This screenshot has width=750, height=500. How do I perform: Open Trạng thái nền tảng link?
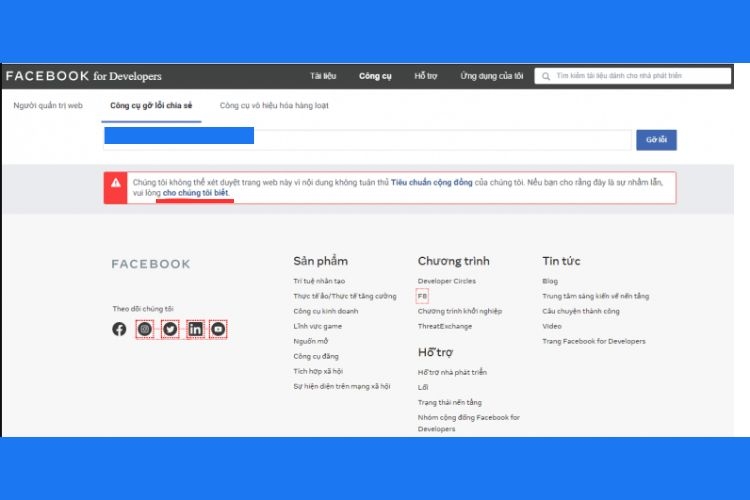pyautogui.click(x=450, y=402)
